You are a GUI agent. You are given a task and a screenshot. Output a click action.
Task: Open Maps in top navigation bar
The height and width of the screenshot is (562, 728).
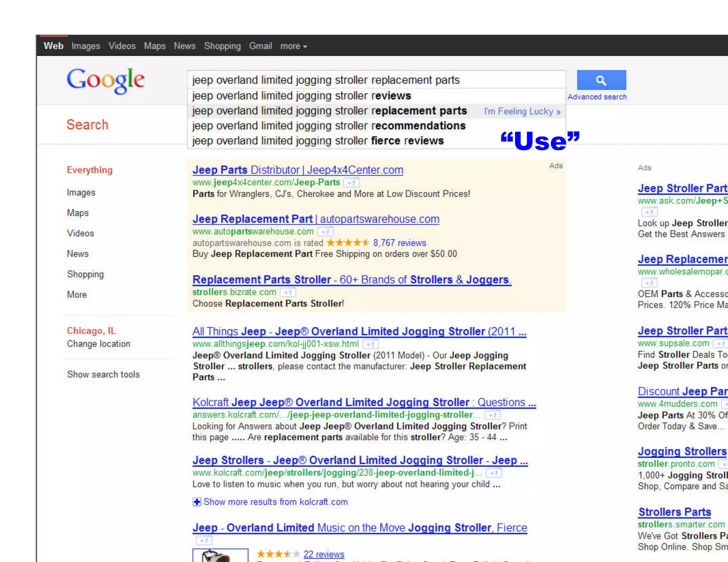[155, 46]
